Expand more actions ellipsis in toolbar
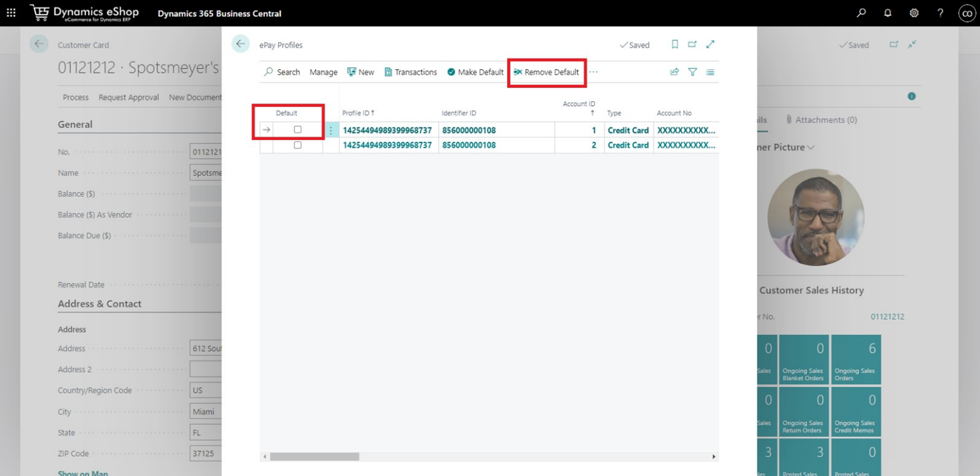The height and width of the screenshot is (476, 980). pyautogui.click(x=593, y=72)
